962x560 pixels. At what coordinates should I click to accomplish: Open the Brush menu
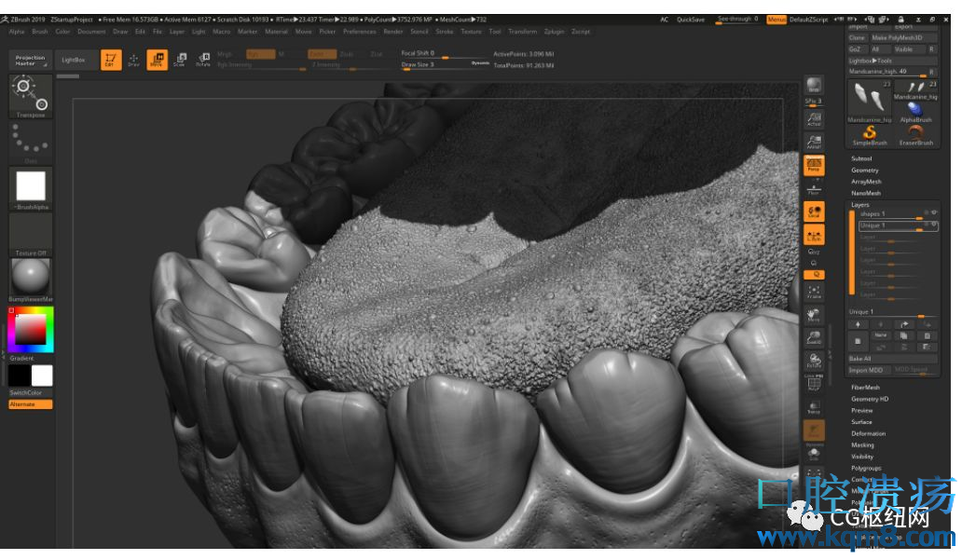(40, 32)
